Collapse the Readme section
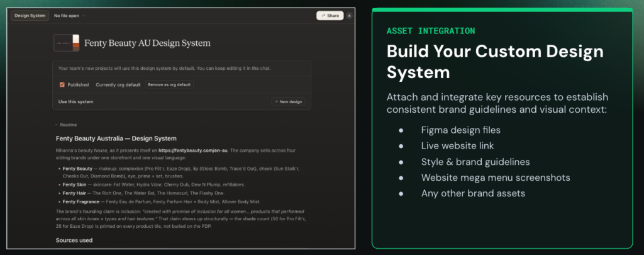 click(67, 125)
